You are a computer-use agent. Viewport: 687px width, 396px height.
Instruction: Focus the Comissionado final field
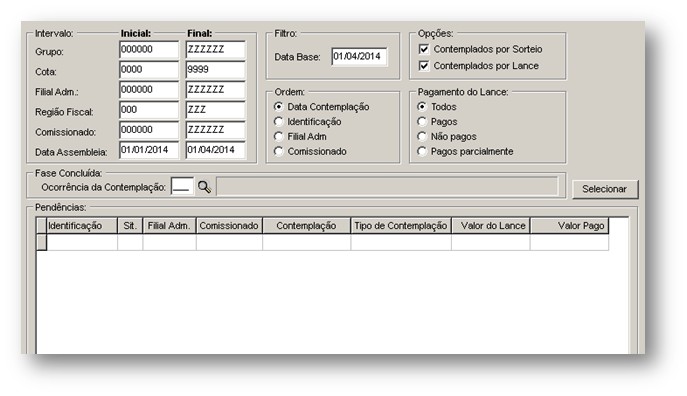point(216,130)
